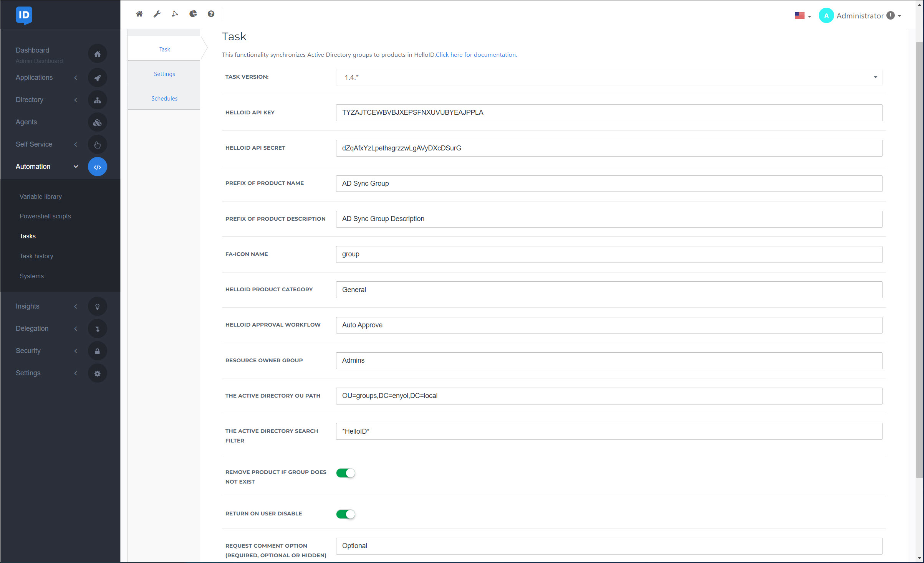The width and height of the screenshot is (924, 563).
Task: Open Variable library submenu item
Action: (x=40, y=196)
